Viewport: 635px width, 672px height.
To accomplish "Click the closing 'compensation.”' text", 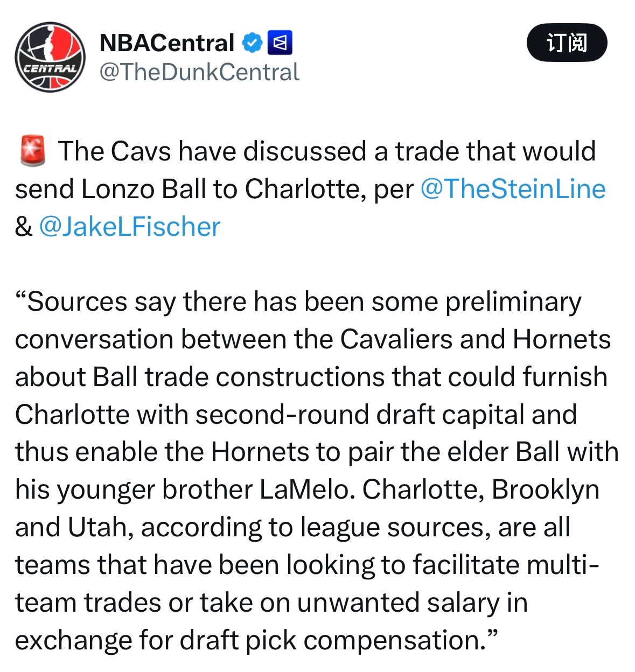I will tap(400, 640).
